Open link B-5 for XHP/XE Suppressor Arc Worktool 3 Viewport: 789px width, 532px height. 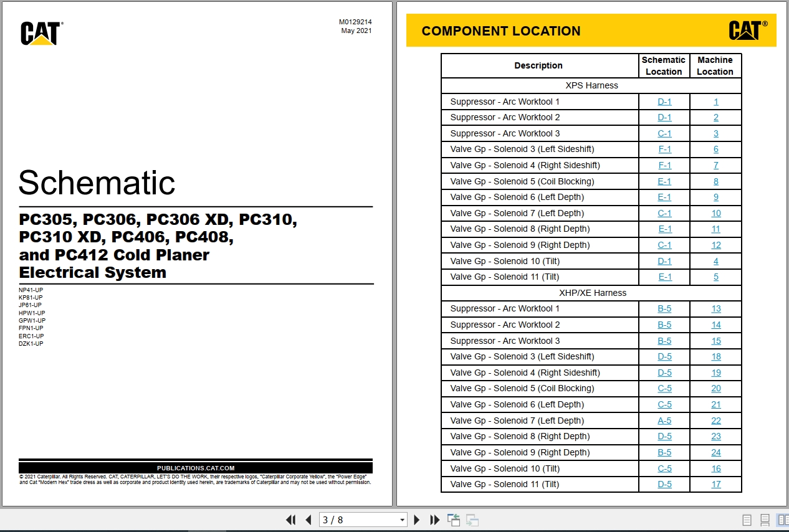[x=664, y=341]
